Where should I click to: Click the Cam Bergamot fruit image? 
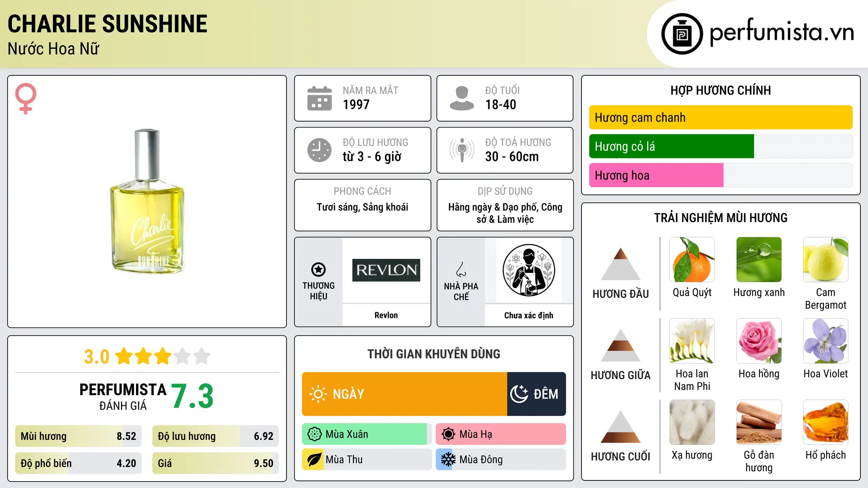pyautogui.click(x=826, y=260)
